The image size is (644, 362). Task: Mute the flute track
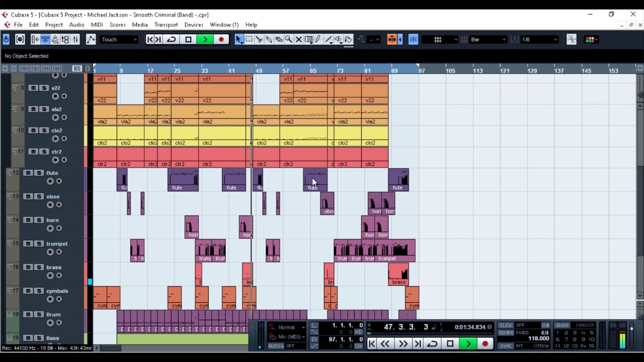click(x=28, y=173)
